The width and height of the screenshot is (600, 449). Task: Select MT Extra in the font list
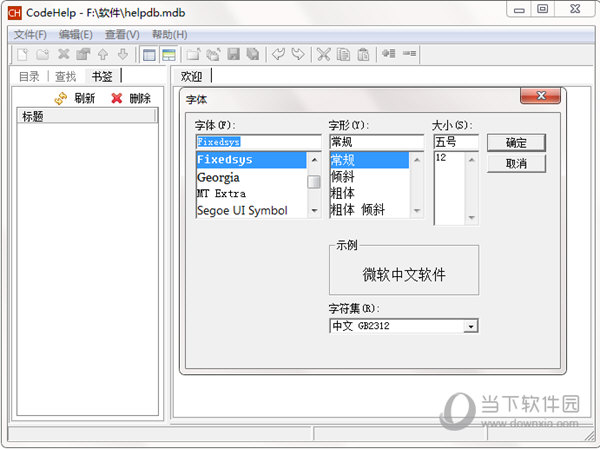(x=251, y=194)
